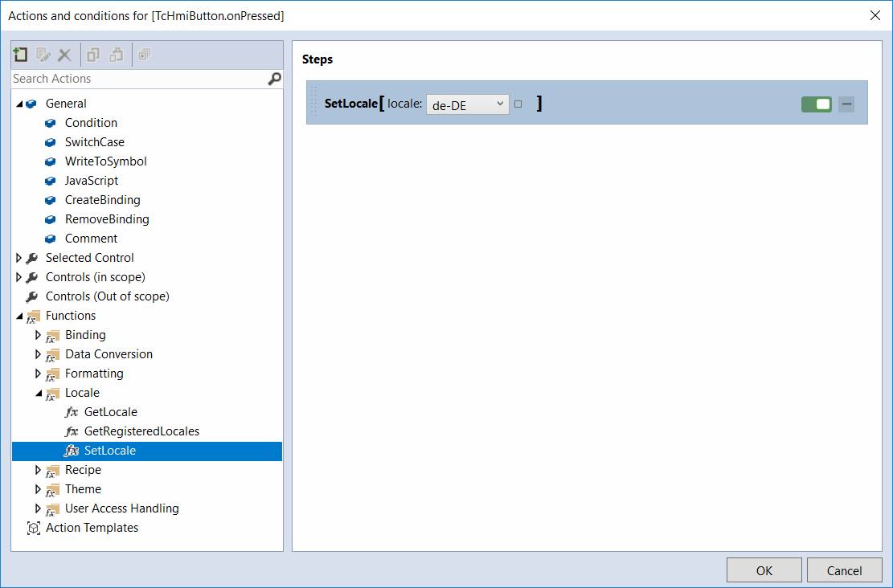Click the wrench icon beside Selected Control

click(x=32, y=259)
